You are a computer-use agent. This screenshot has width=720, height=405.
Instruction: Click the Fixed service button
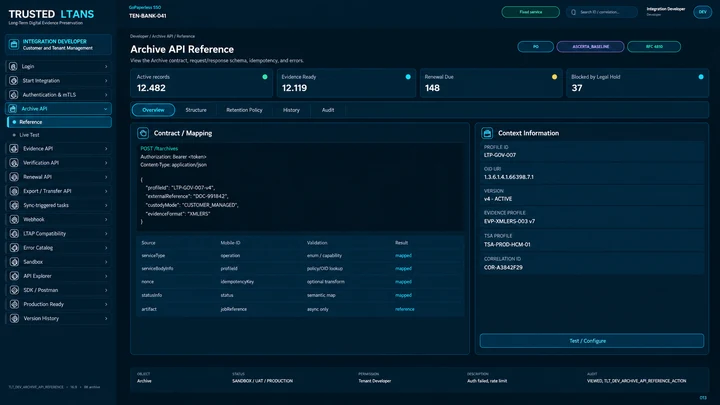530,12
